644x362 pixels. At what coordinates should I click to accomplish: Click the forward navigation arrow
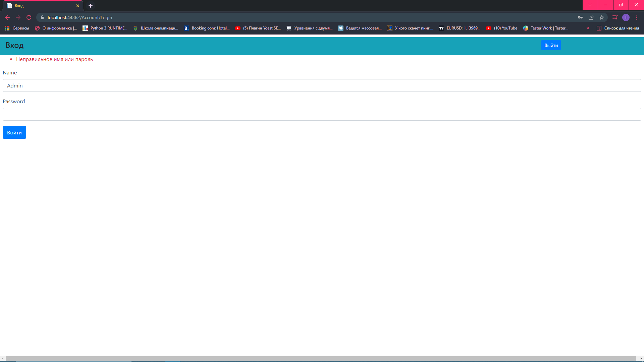pyautogui.click(x=18, y=17)
